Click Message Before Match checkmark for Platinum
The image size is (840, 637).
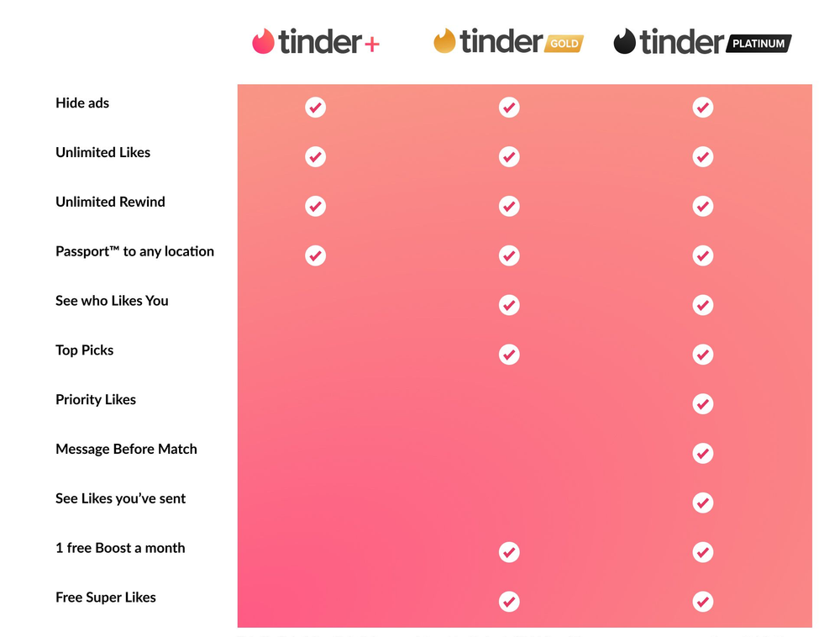coord(703,454)
